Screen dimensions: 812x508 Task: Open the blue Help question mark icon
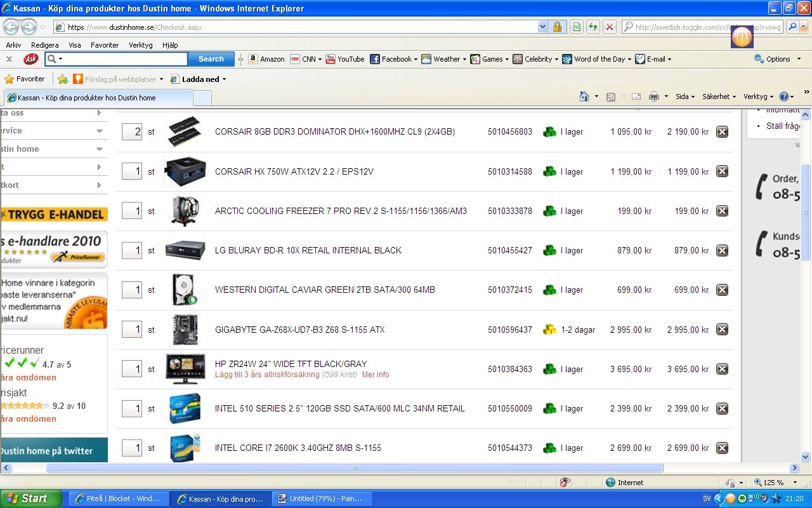point(783,97)
